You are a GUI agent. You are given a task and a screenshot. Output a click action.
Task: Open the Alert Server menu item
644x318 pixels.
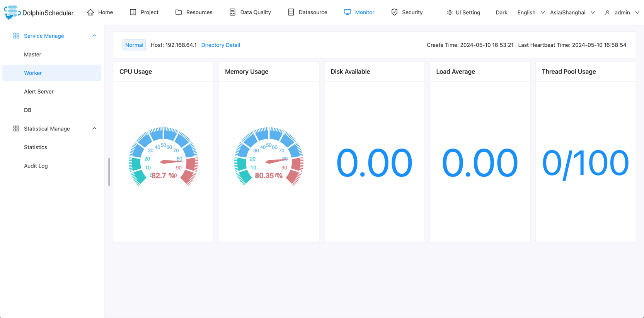tap(39, 92)
